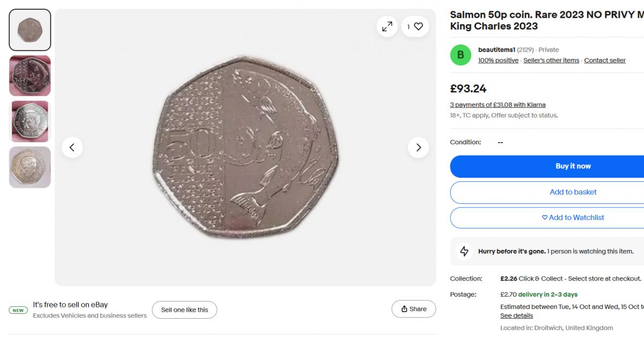Click the heart on Add to Watchlist
This screenshot has width=644, height=338.
pyautogui.click(x=545, y=217)
